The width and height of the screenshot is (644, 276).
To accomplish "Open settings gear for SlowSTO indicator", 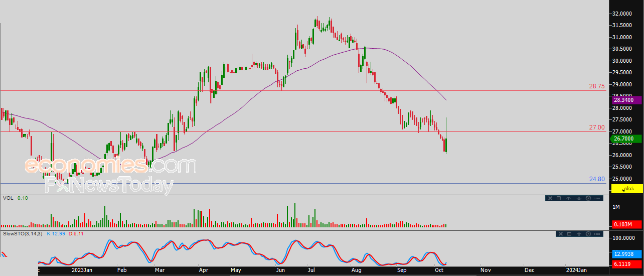I will coord(588,234).
